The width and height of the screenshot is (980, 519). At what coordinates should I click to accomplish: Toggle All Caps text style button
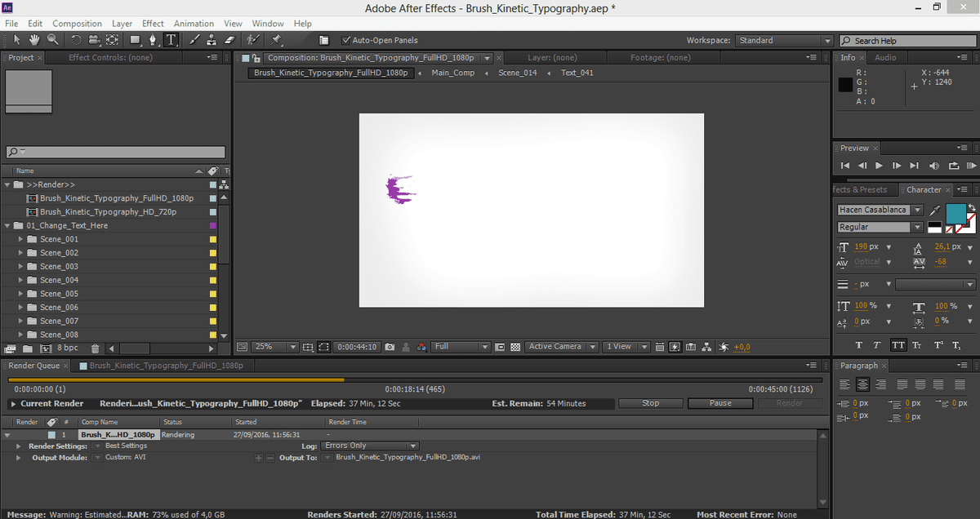coord(898,345)
